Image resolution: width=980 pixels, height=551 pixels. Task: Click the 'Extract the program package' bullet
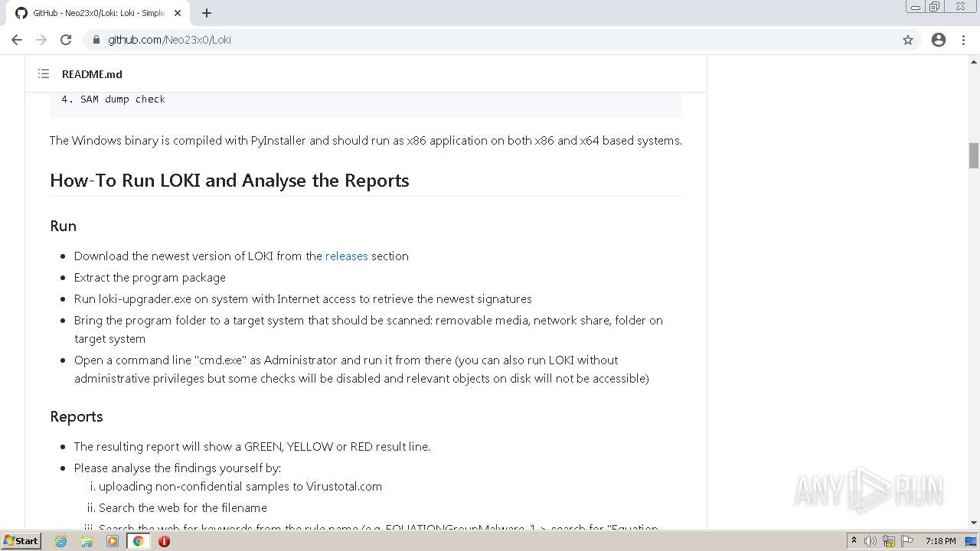[150, 278]
